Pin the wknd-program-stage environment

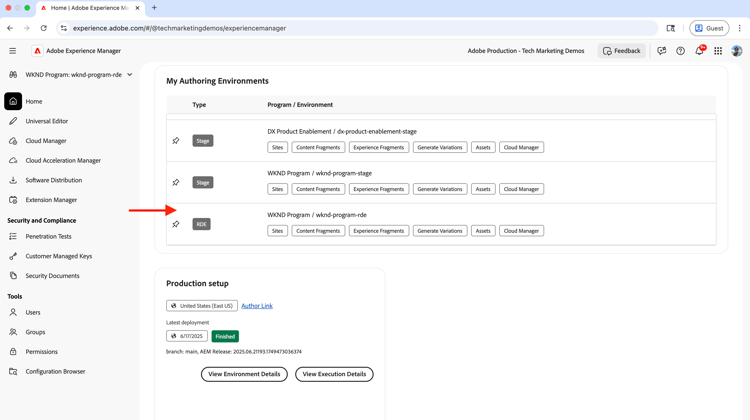coord(176,183)
